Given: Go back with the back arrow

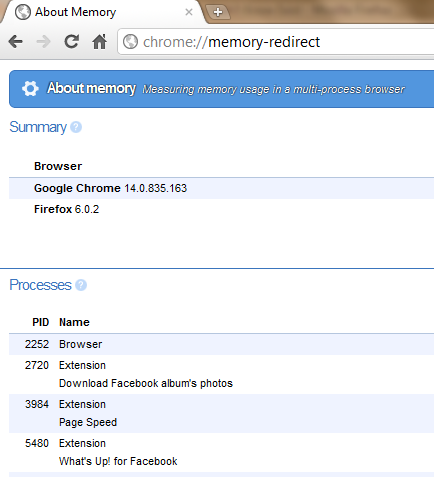Looking at the screenshot, I should [16, 42].
